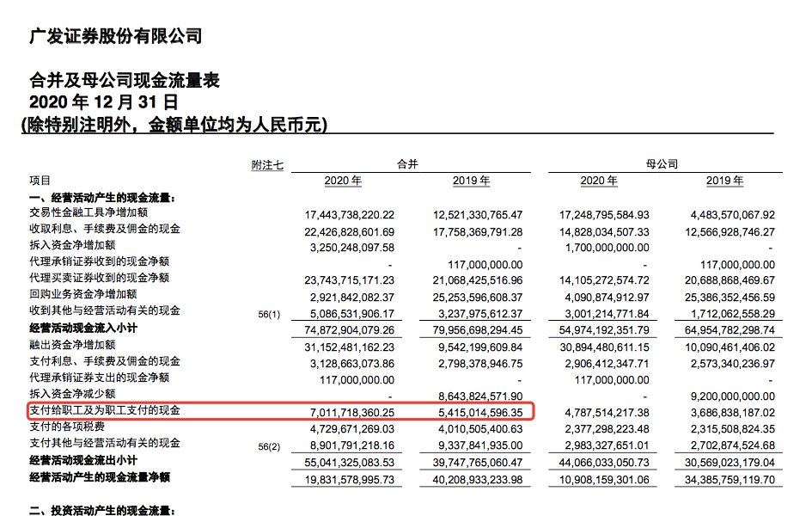Click the value 22,426,828,601.69
This screenshot has width=812, height=516.
tap(350, 232)
